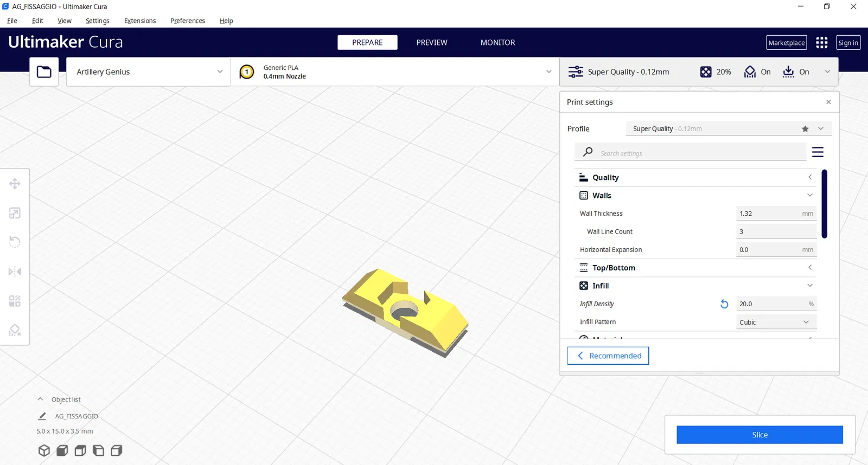Viewport: 868px width, 465px height.
Task: Open the Infill Pattern Cubic dropdown
Action: [x=776, y=322]
